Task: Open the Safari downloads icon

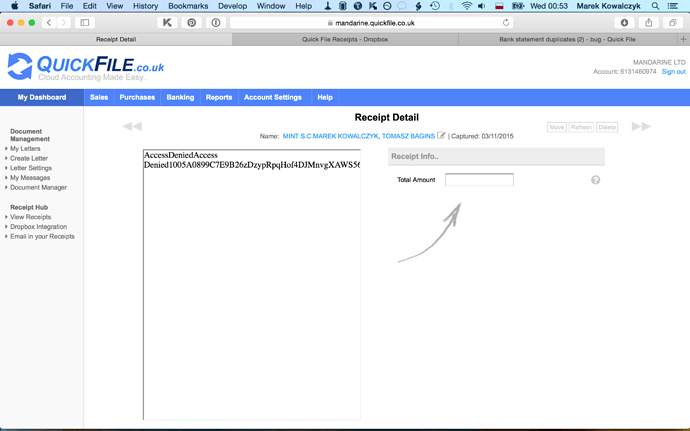Action: 625,22
